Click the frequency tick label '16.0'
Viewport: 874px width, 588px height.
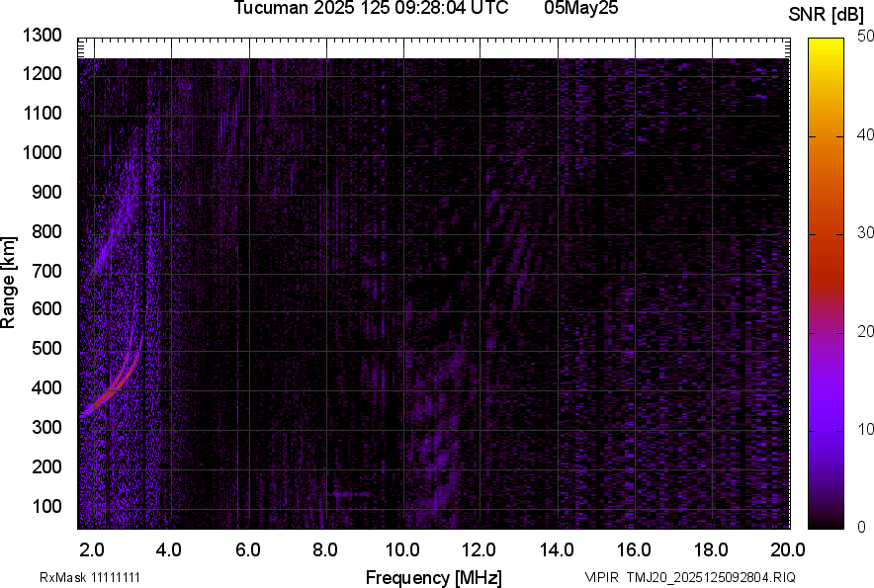tap(634, 550)
